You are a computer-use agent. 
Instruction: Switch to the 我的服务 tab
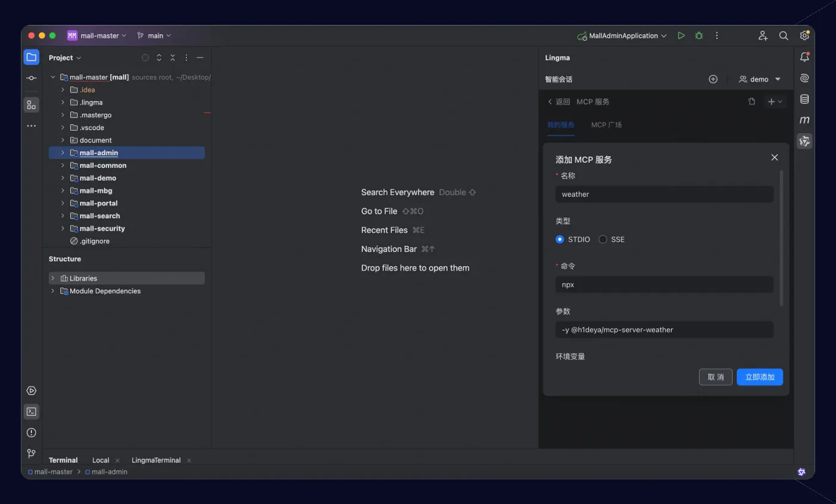click(x=561, y=125)
